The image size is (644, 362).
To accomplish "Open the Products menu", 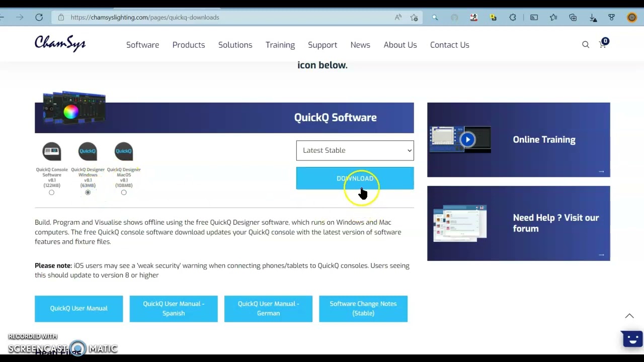I will 189,45.
